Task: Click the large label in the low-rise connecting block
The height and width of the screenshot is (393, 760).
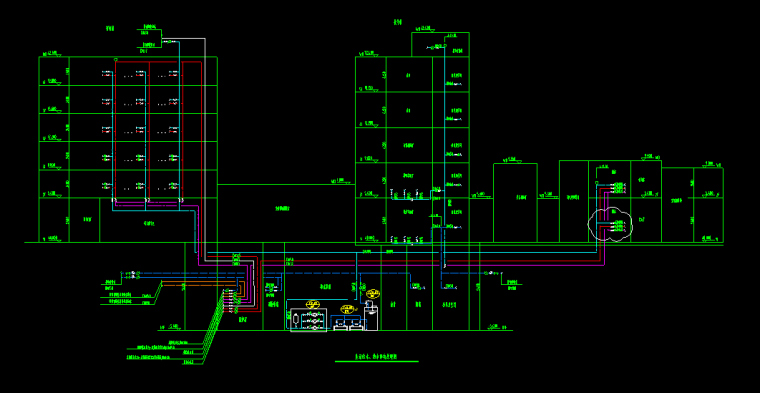Action: click(283, 208)
